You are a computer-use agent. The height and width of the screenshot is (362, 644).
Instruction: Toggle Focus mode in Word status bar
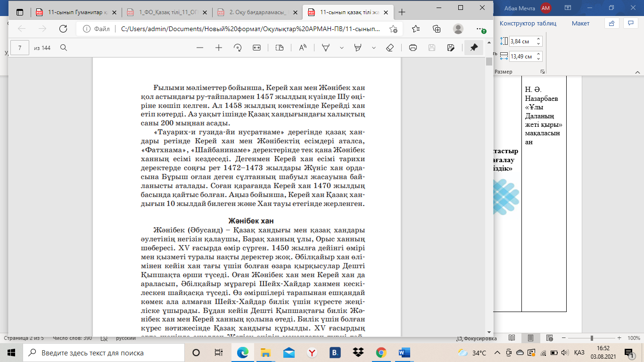click(477, 338)
